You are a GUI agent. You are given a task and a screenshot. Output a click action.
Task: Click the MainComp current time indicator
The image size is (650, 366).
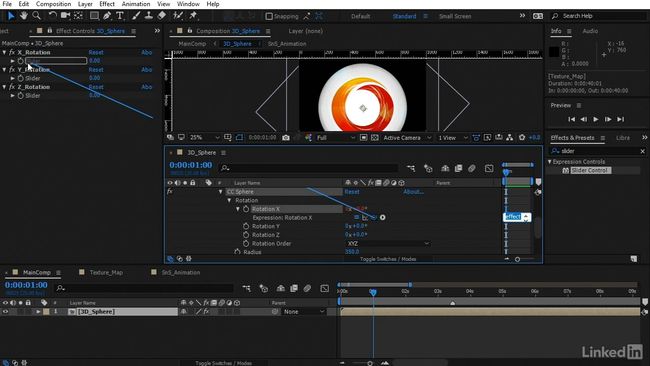tap(373, 292)
